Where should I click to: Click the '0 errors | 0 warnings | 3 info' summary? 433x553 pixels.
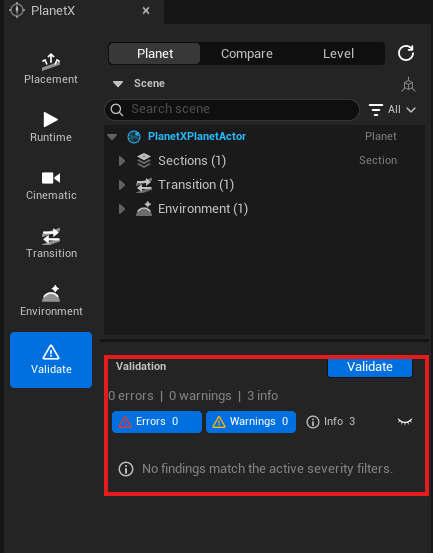193,396
